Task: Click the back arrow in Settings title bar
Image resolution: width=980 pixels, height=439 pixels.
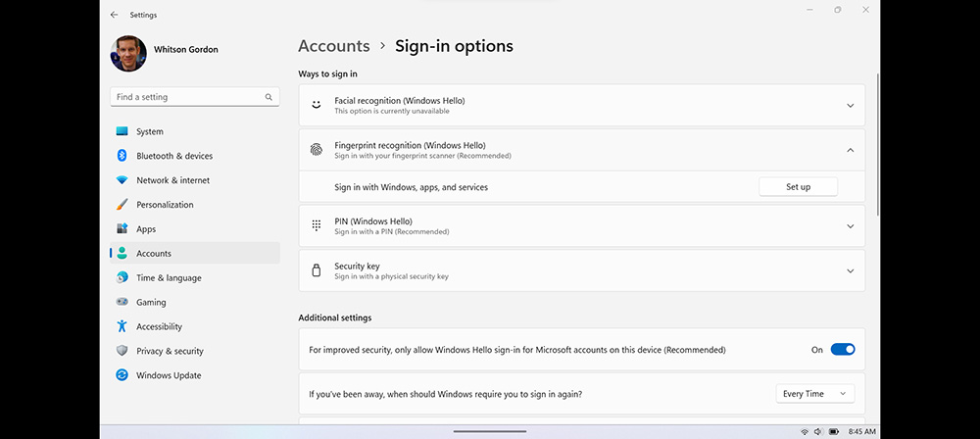Action: (x=115, y=15)
